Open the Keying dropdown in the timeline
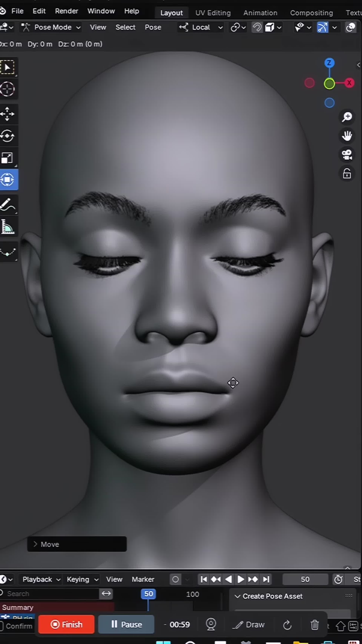The image size is (362, 644). 82,579
